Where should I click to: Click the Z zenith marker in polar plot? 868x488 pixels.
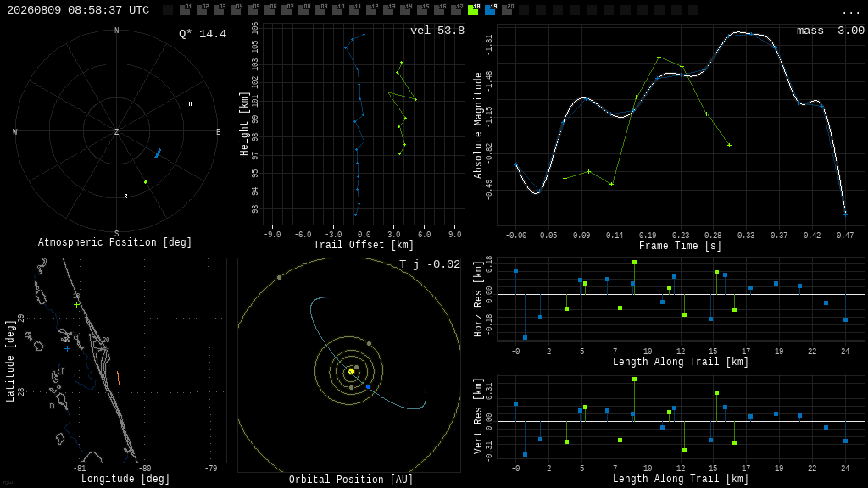116,131
